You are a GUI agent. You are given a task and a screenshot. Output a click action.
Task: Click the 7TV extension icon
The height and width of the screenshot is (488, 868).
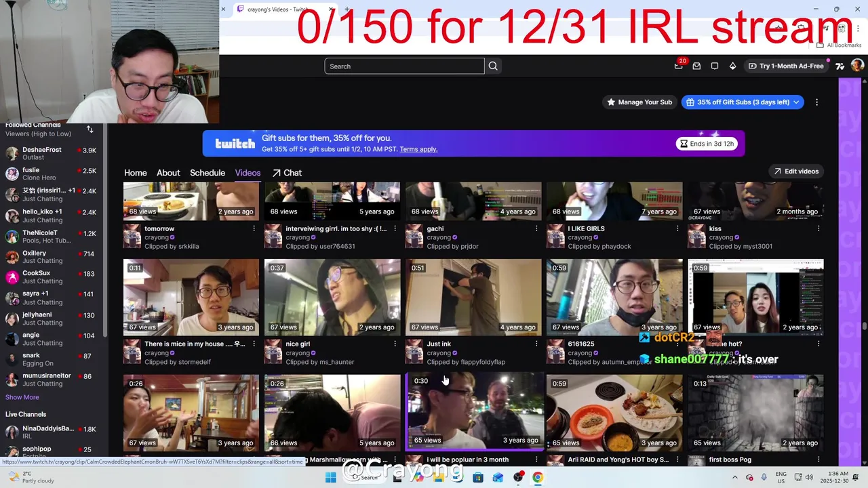840,66
